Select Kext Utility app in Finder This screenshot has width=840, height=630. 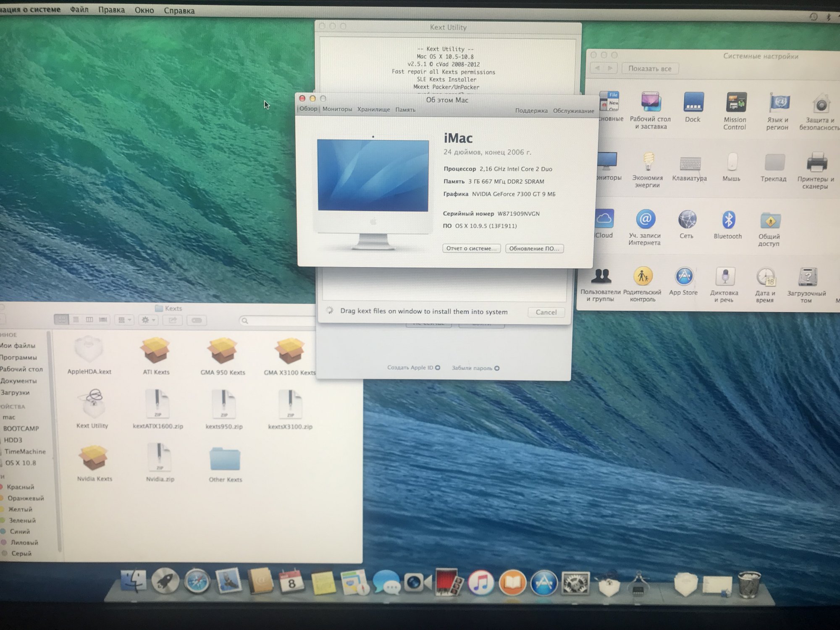[x=92, y=409]
